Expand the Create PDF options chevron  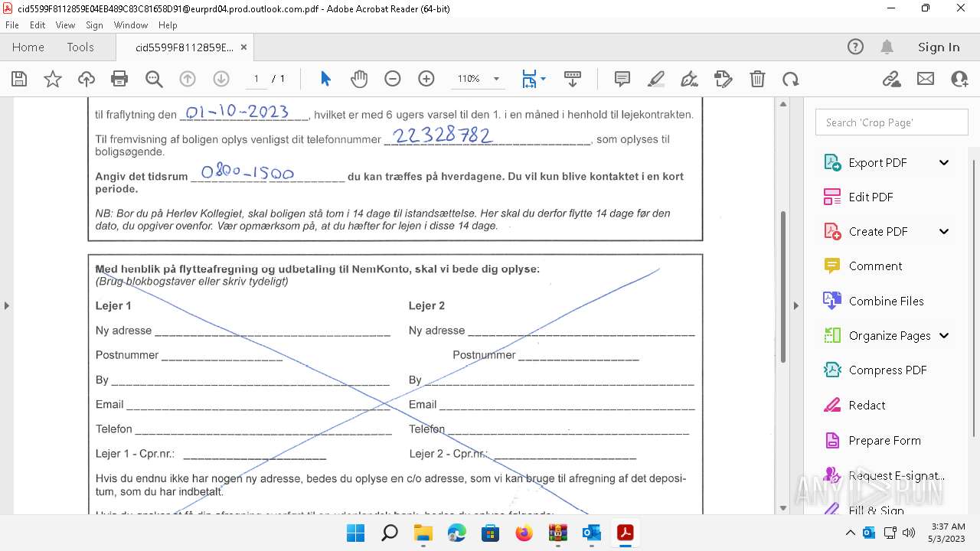944,231
